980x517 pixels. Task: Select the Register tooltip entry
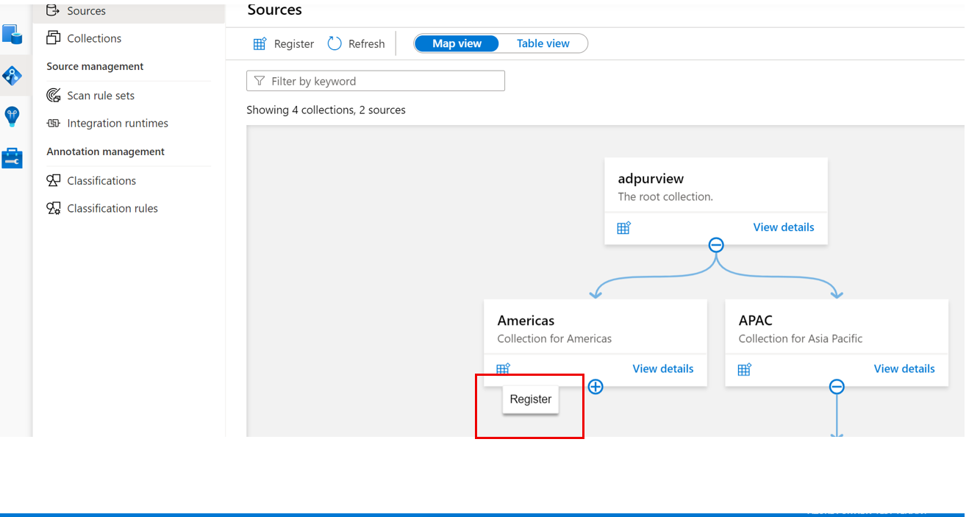click(530, 399)
